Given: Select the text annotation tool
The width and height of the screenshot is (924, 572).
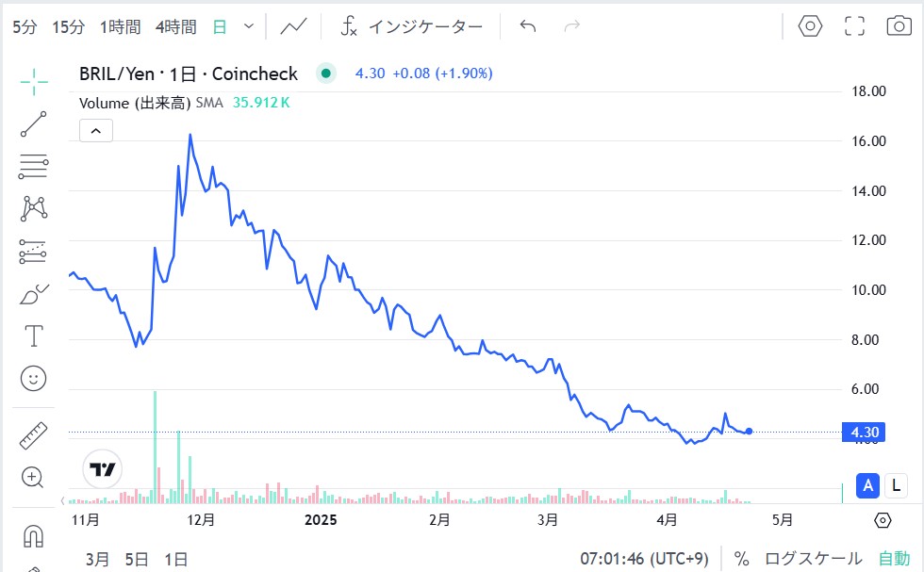Looking at the screenshot, I should tap(35, 335).
